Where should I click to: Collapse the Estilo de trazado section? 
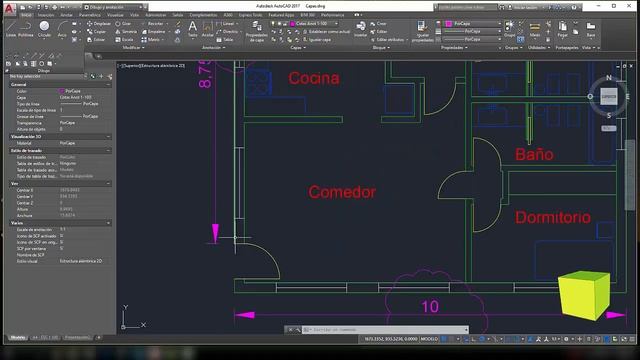[108, 151]
